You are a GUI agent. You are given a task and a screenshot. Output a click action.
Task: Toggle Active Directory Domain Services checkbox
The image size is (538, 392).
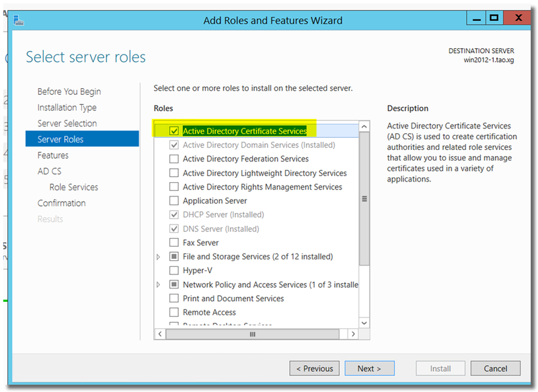point(174,145)
